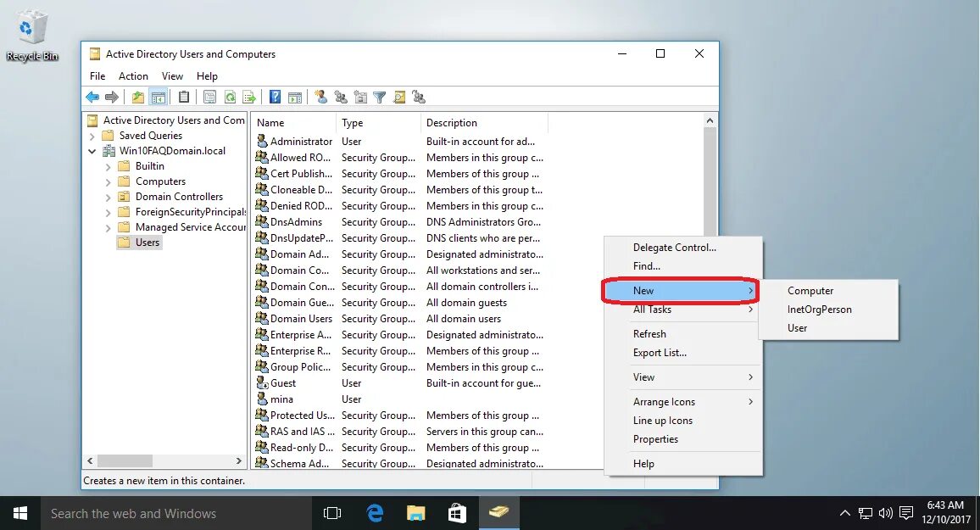Create new user via toolbar icon
The height and width of the screenshot is (530, 980).
click(x=321, y=97)
